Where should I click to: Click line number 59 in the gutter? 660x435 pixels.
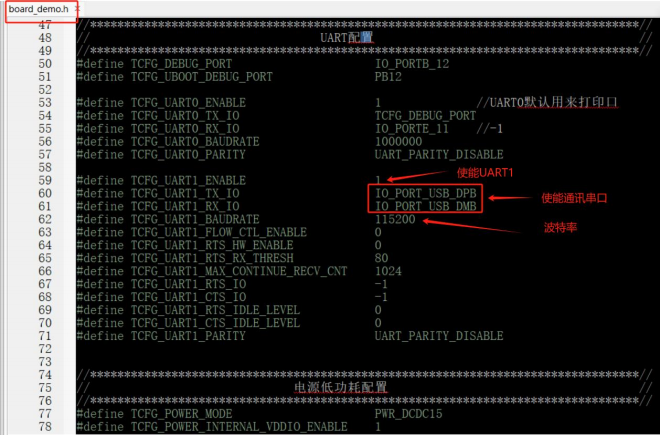click(x=45, y=181)
